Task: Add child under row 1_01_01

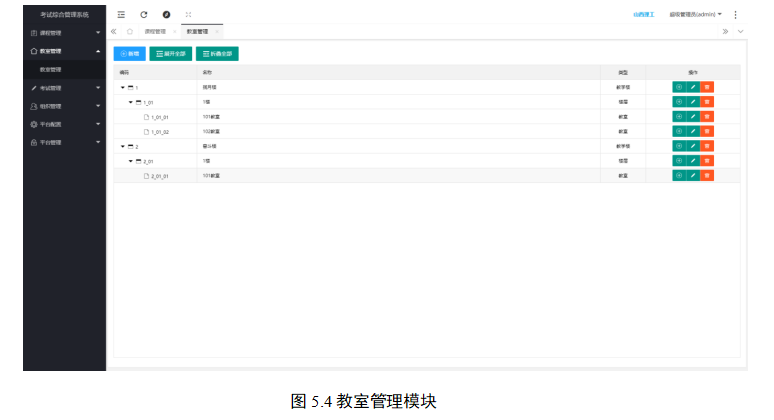Action: pyautogui.click(x=679, y=117)
